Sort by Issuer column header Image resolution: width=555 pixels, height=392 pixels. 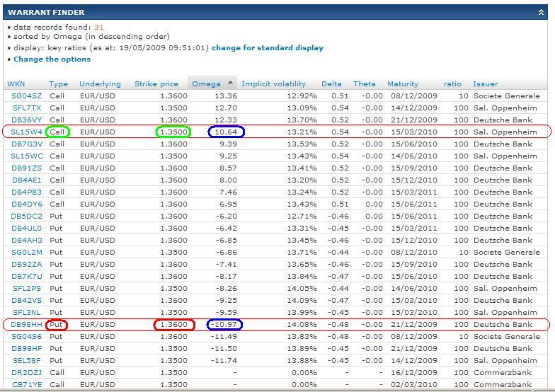(486, 84)
